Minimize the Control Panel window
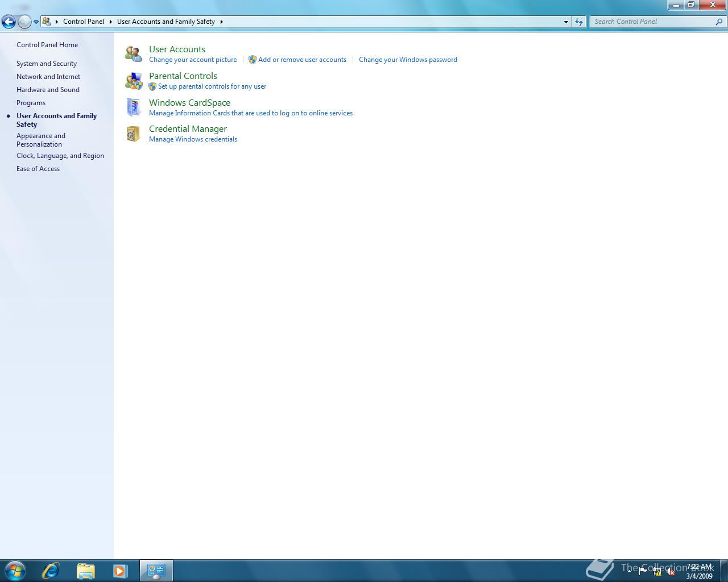 (676, 5)
